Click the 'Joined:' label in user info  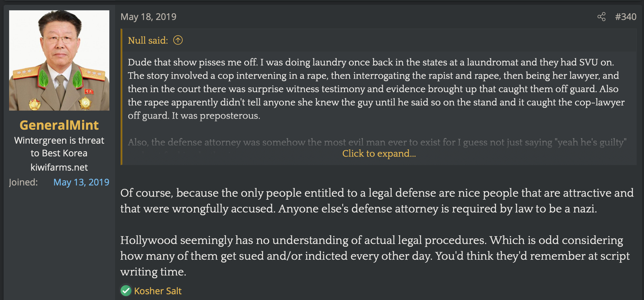tap(23, 182)
